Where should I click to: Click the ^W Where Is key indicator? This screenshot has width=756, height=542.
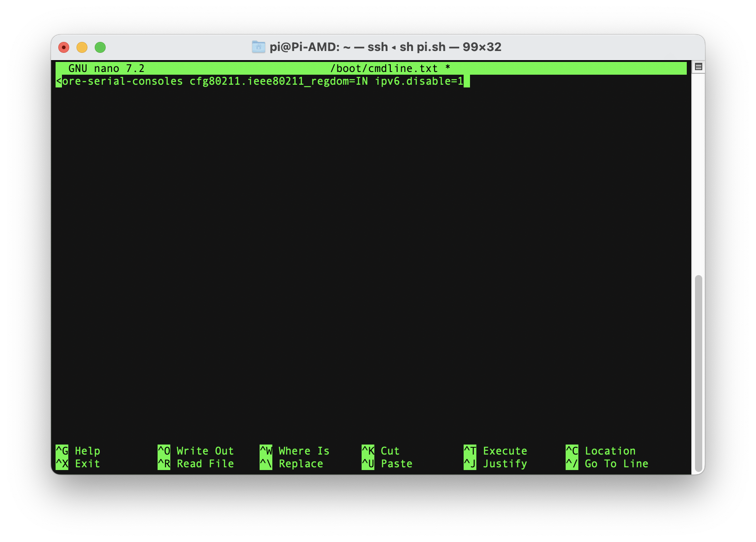tap(266, 451)
